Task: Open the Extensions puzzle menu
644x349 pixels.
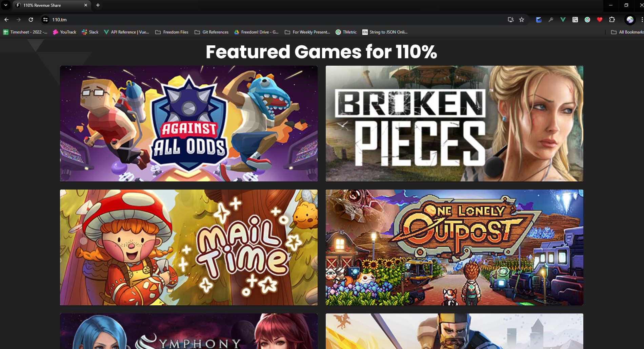Action: coord(612,20)
